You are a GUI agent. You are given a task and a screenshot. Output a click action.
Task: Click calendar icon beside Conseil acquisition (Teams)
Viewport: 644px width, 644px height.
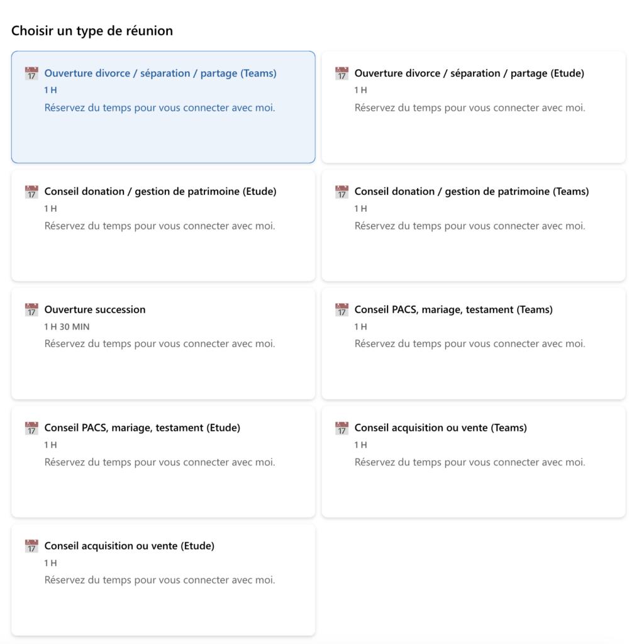tap(341, 428)
